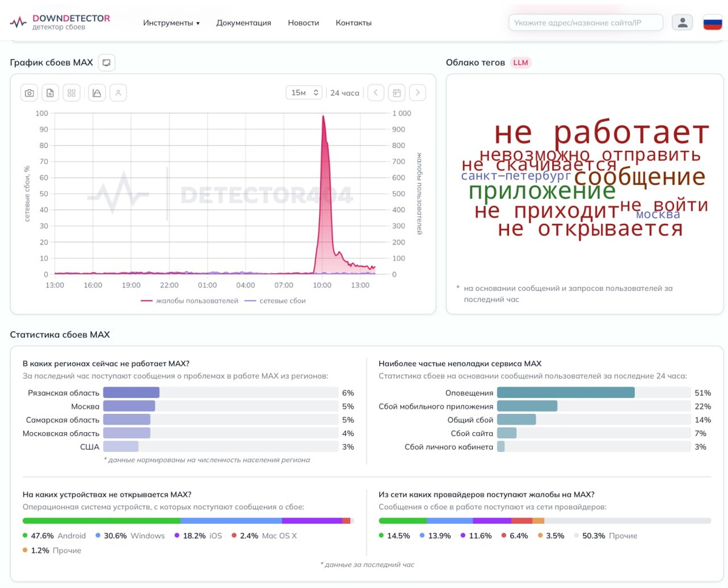728x588 pixels.
Task: Take a chart snapshot with the camera icon
Action: click(x=29, y=93)
